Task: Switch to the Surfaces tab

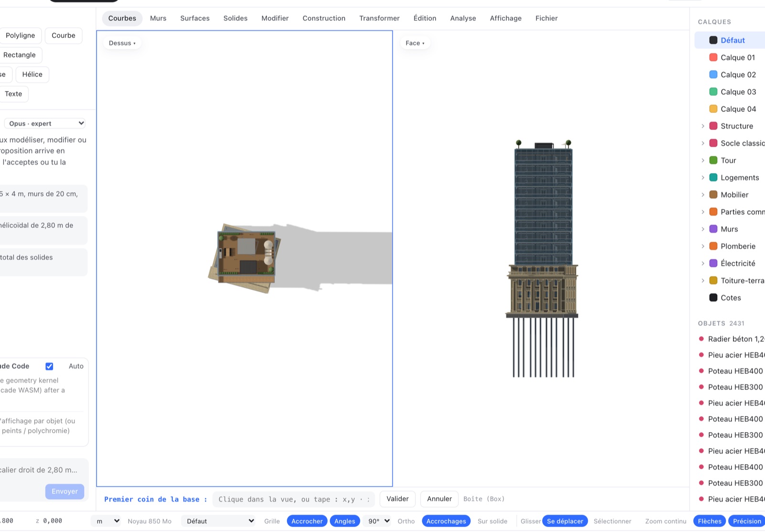Action: [x=195, y=18]
